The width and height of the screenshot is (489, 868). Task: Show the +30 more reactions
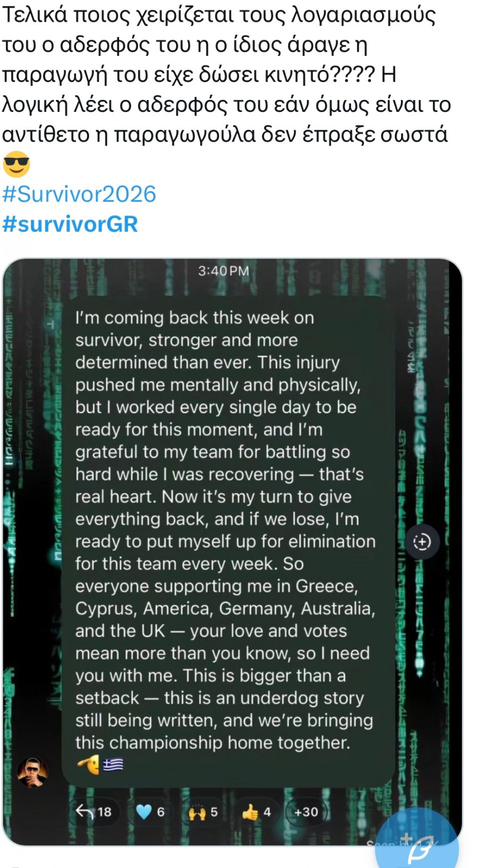coord(306,812)
